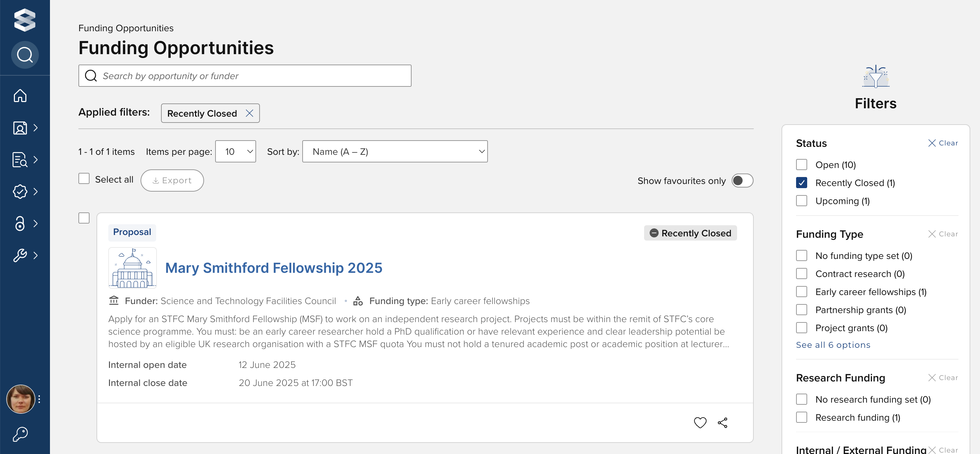This screenshot has height=454, width=980.
Task: Open the Mary Smithford Fellowship 2025 link
Action: [273, 268]
